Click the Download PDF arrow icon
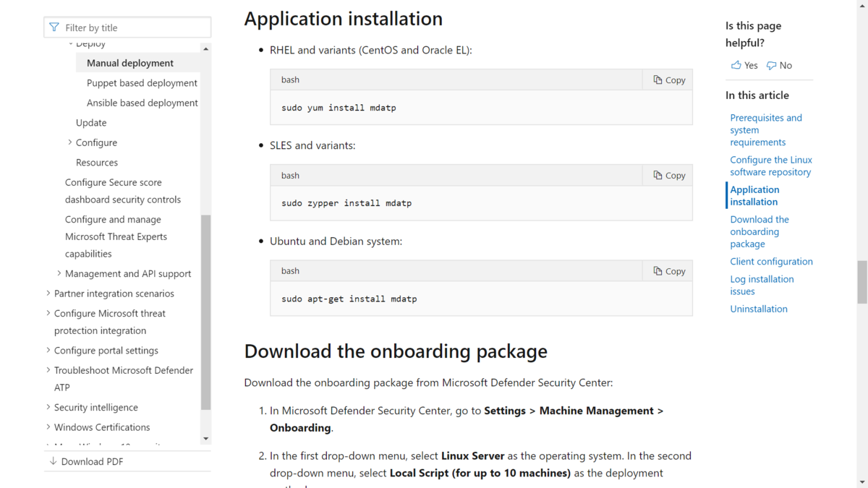Screen dimensions: 868x488 point(53,461)
